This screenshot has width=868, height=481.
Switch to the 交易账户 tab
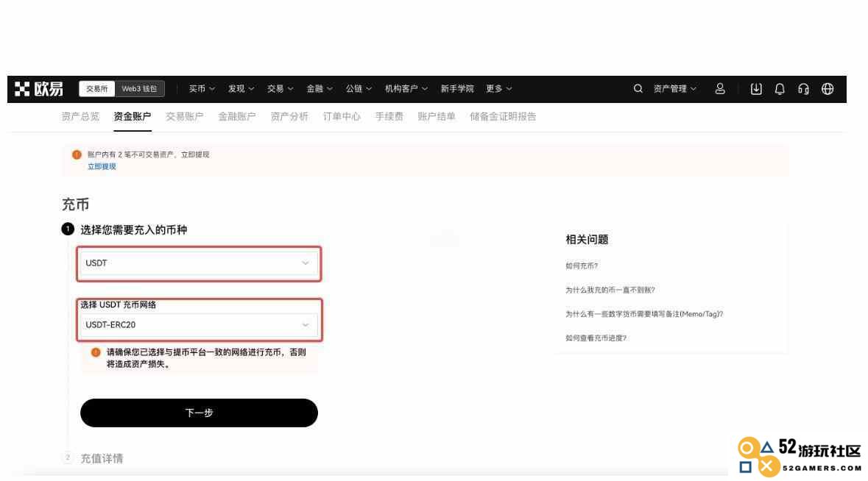[x=184, y=117]
